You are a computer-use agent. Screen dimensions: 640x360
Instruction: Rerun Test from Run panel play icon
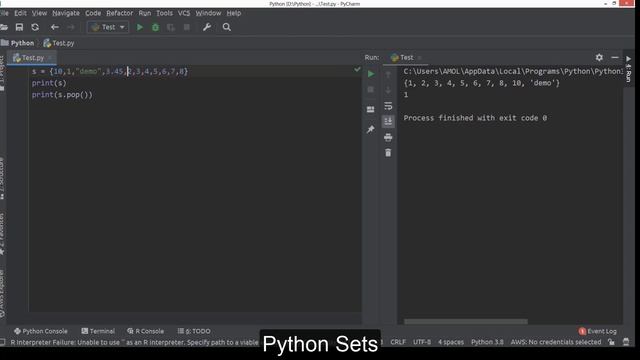tap(371, 74)
